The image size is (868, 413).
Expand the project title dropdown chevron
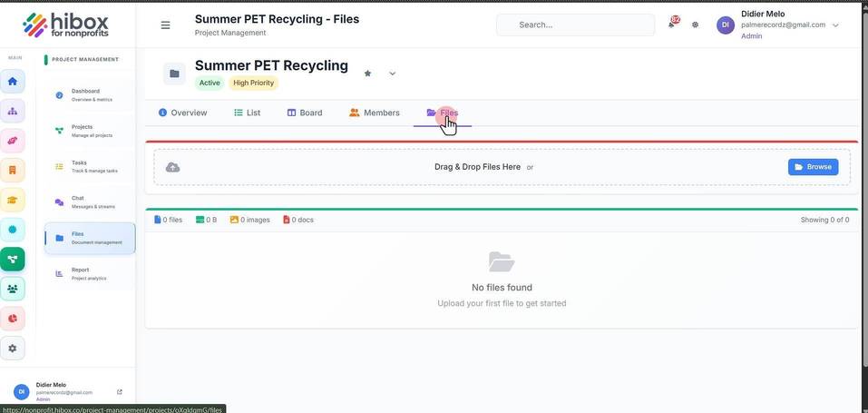393,74
